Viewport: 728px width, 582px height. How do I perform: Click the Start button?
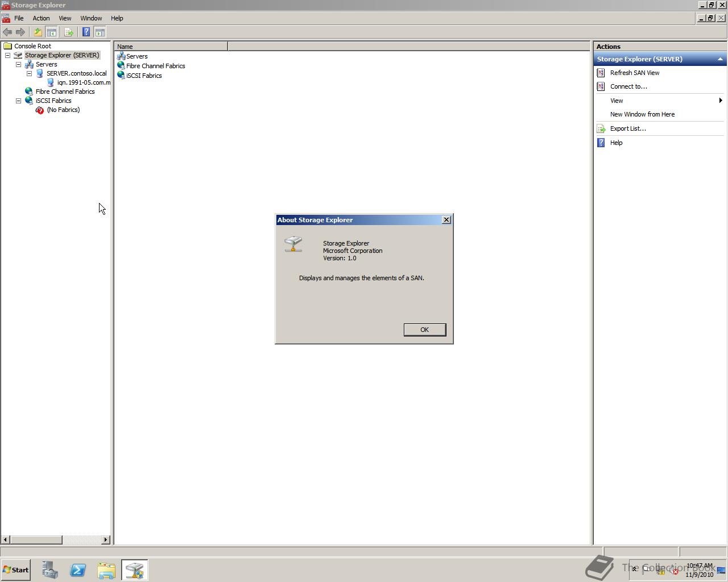[x=16, y=570]
